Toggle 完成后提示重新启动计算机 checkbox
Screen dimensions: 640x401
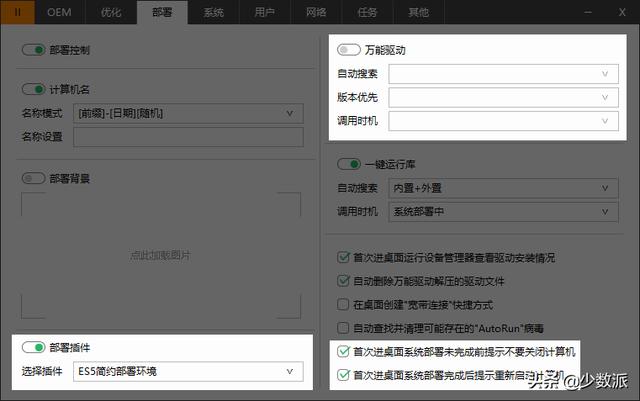[343, 375]
